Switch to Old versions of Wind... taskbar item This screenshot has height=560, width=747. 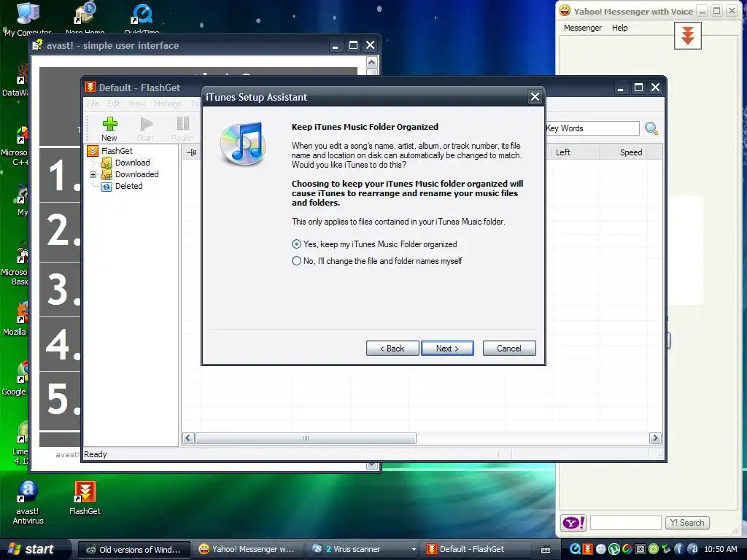pos(134,550)
